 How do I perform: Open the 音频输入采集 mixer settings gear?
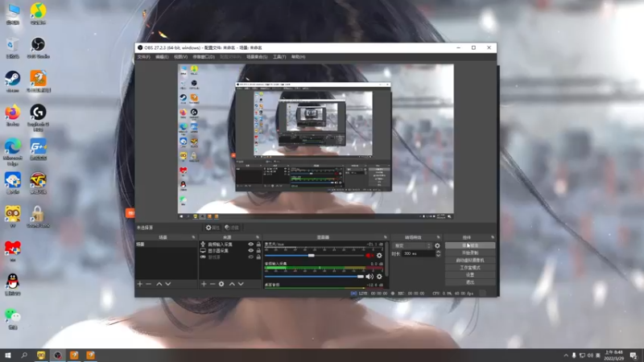[379, 277]
